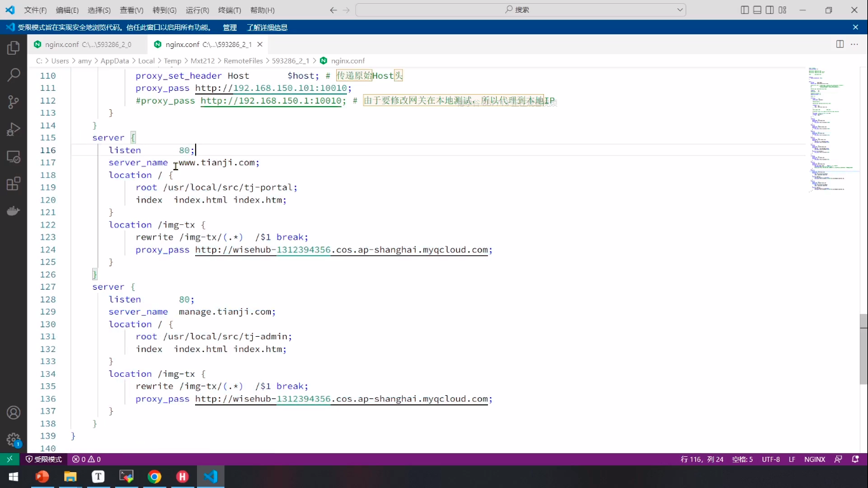This screenshot has height=488, width=868.
Task: Click server_name www.tianji.com on line 117
Action: [184, 163]
